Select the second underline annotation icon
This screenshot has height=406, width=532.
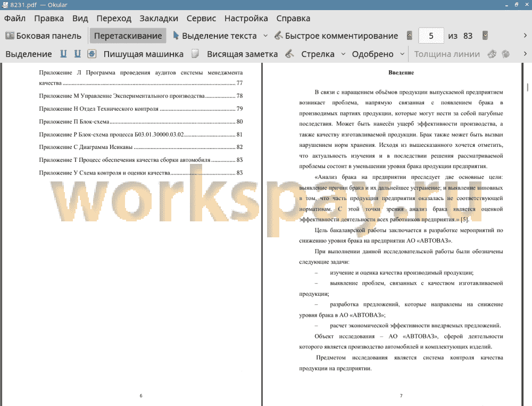(x=78, y=54)
